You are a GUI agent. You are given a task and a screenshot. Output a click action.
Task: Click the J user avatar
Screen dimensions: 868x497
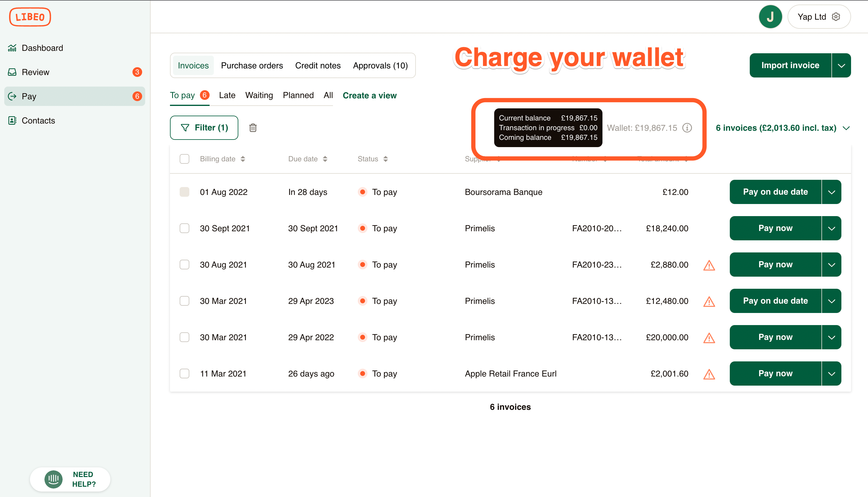coord(770,17)
